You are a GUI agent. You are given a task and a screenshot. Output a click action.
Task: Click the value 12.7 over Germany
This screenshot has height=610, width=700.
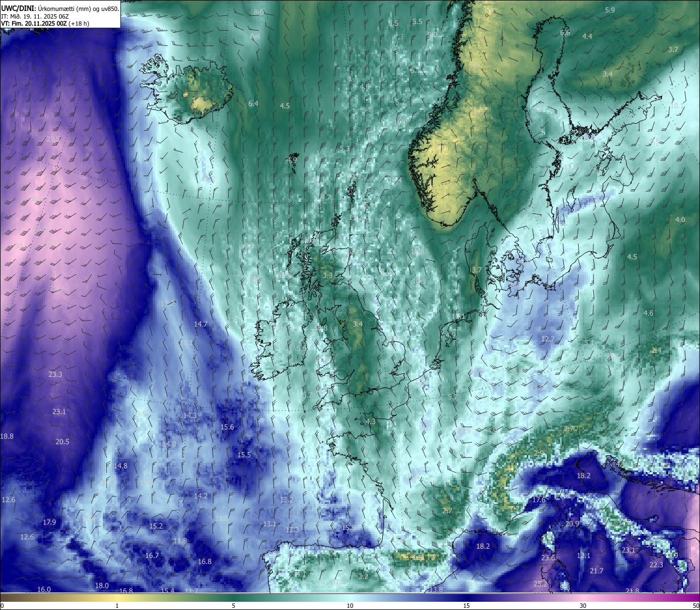(548, 339)
